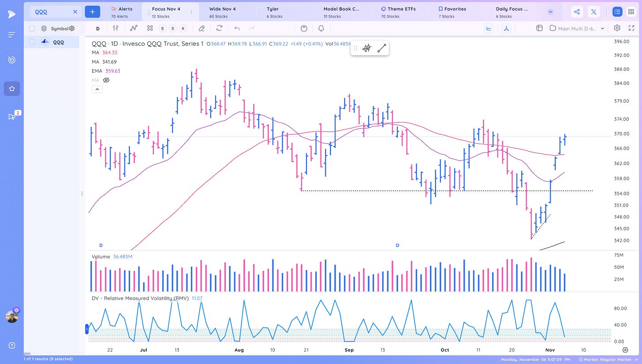Screen dimensions: 642x364
Task: Select the eraser drawing tool
Action: click(202, 29)
